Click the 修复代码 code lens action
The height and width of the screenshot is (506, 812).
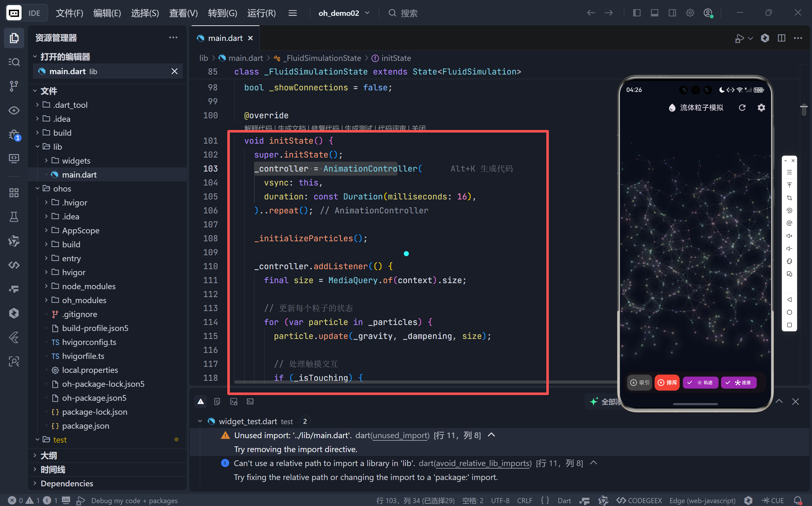tap(325, 128)
